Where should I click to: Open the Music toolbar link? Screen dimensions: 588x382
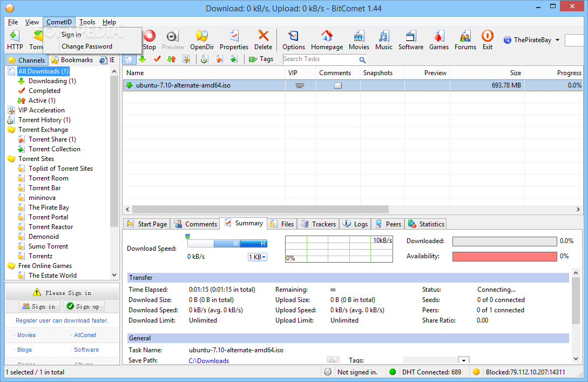click(x=383, y=40)
